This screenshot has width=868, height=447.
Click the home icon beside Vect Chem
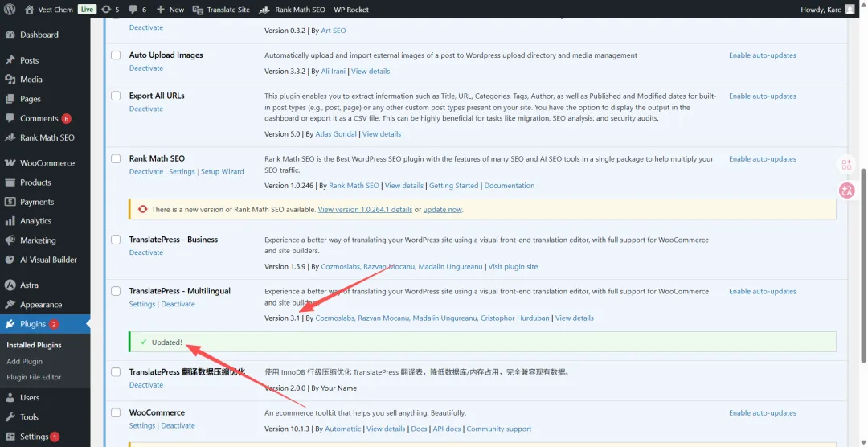tap(30, 10)
